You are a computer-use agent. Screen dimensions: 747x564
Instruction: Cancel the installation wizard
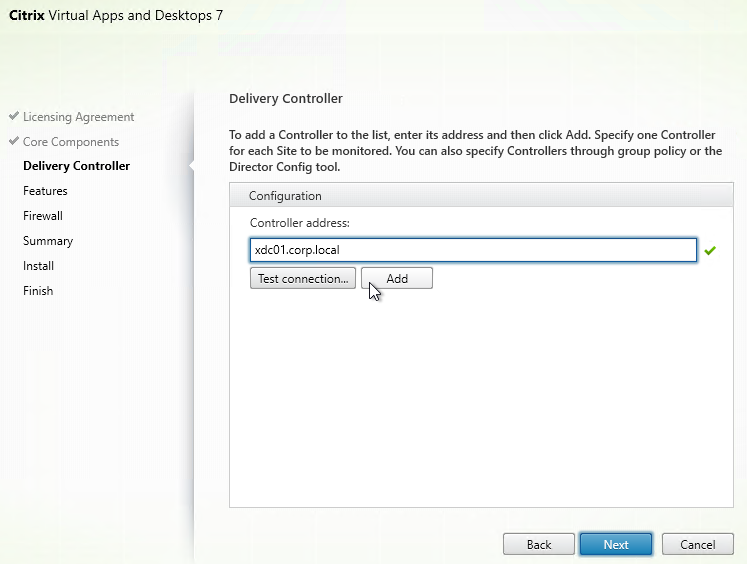click(x=697, y=544)
